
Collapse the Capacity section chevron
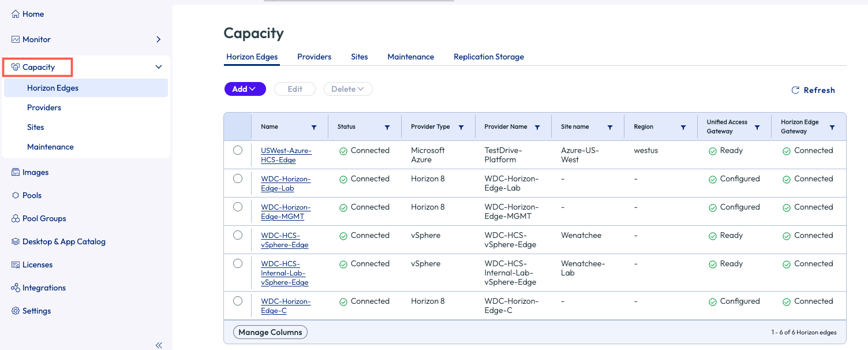159,67
